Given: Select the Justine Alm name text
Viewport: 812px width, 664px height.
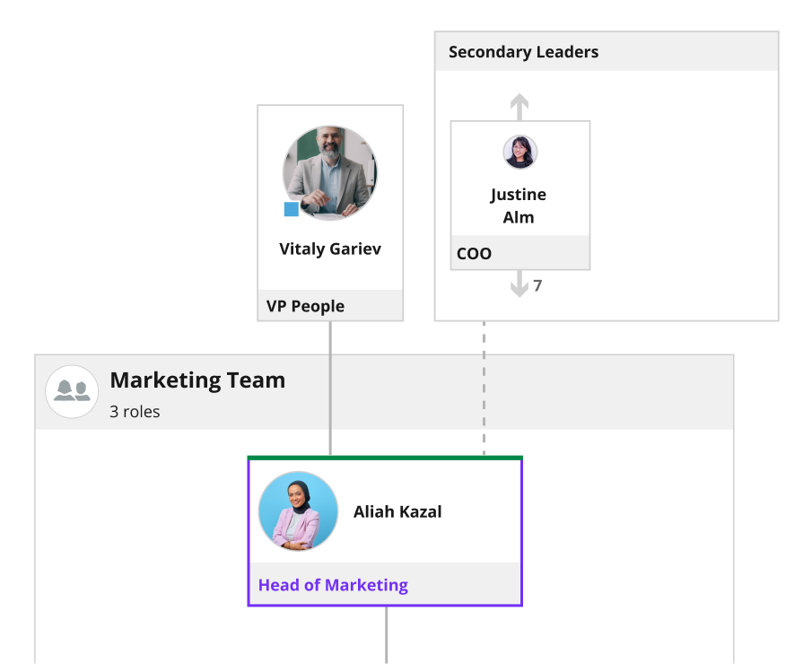Looking at the screenshot, I should (x=519, y=205).
